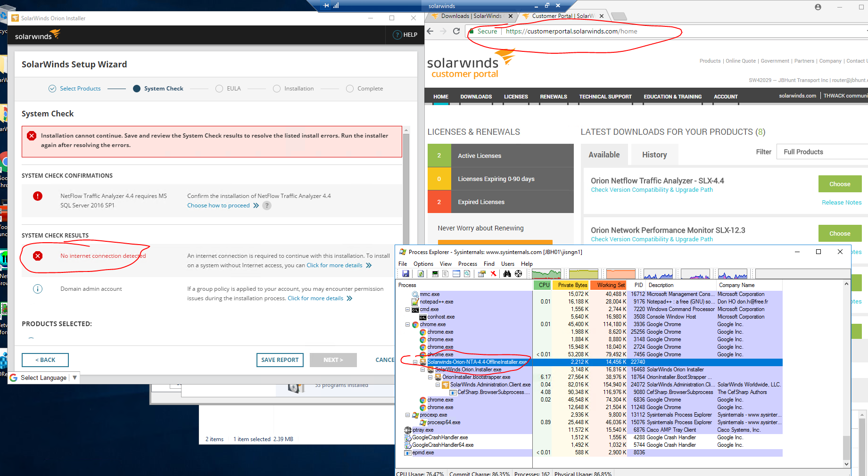
Task: Click the browser Back arrow in Chrome
Action: tap(430, 31)
